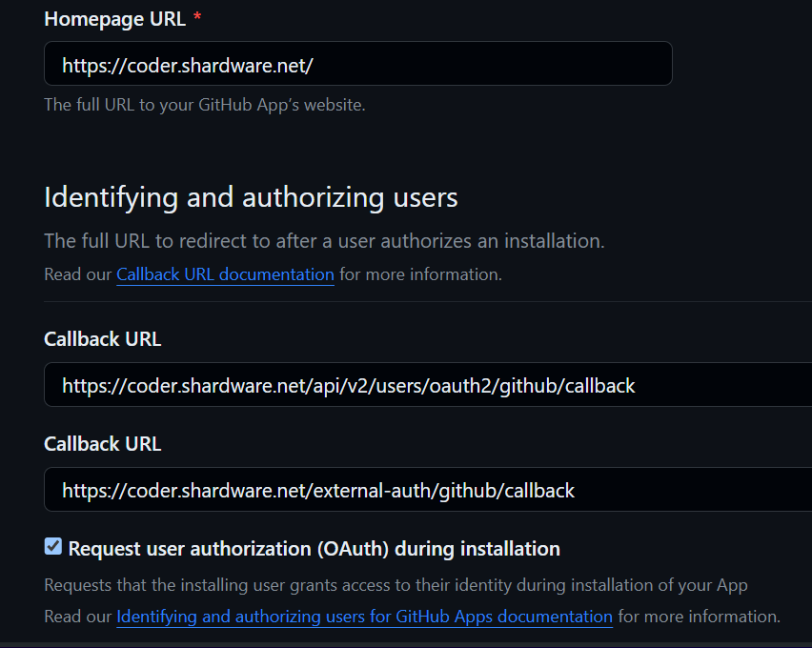Click the "full URL to redirect to" description

[x=324, y=241]
